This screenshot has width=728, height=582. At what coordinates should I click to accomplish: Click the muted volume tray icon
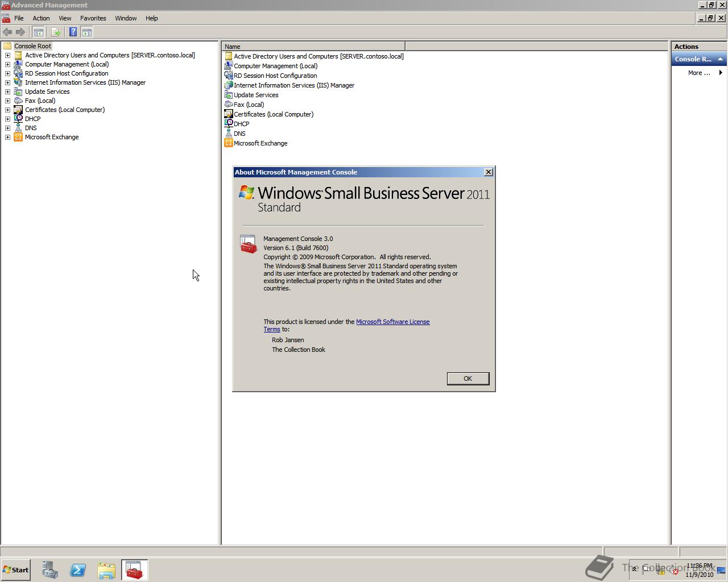[x=674, y=570]
